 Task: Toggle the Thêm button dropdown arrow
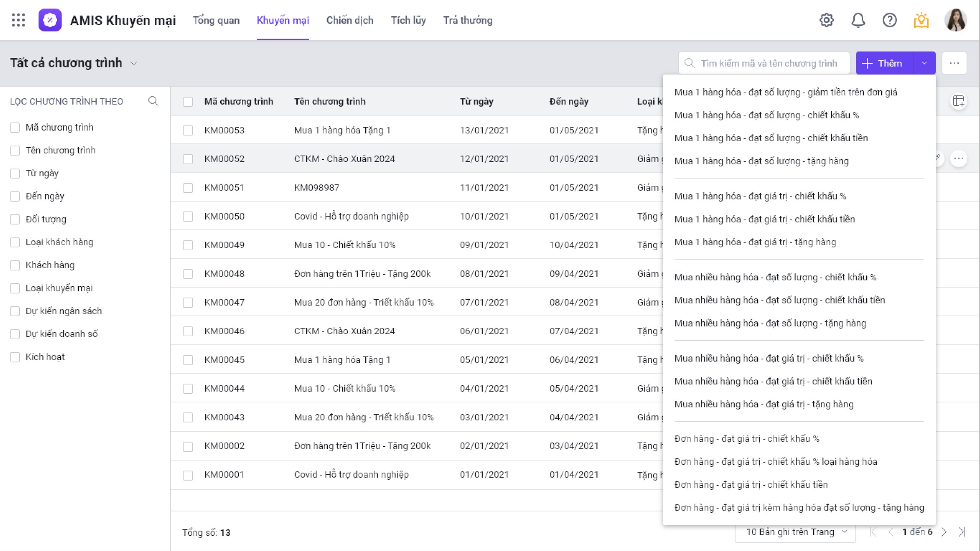pos(924,63)
